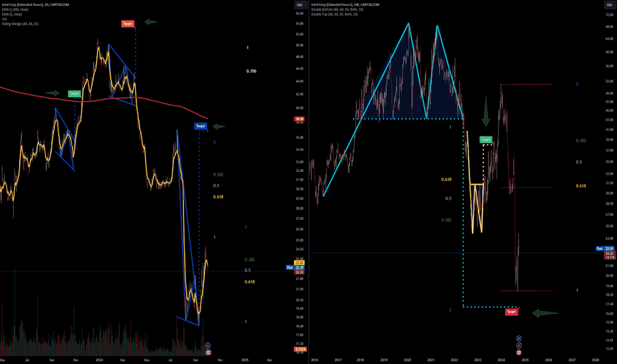Click the May label at left time axis start
This screenshot has height=364, width=617.
(3, 359)
